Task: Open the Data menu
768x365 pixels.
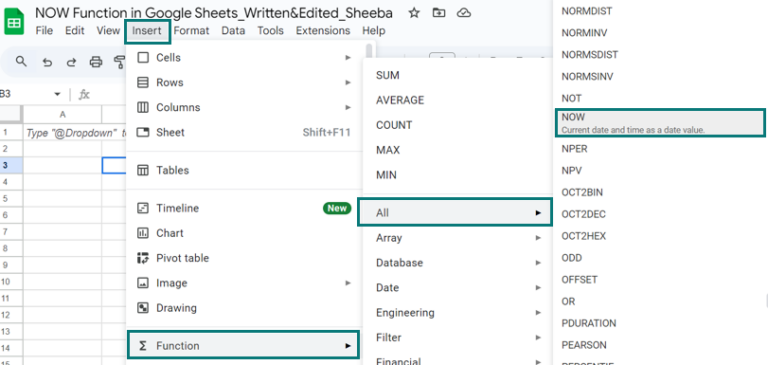Action: [233, 30]
